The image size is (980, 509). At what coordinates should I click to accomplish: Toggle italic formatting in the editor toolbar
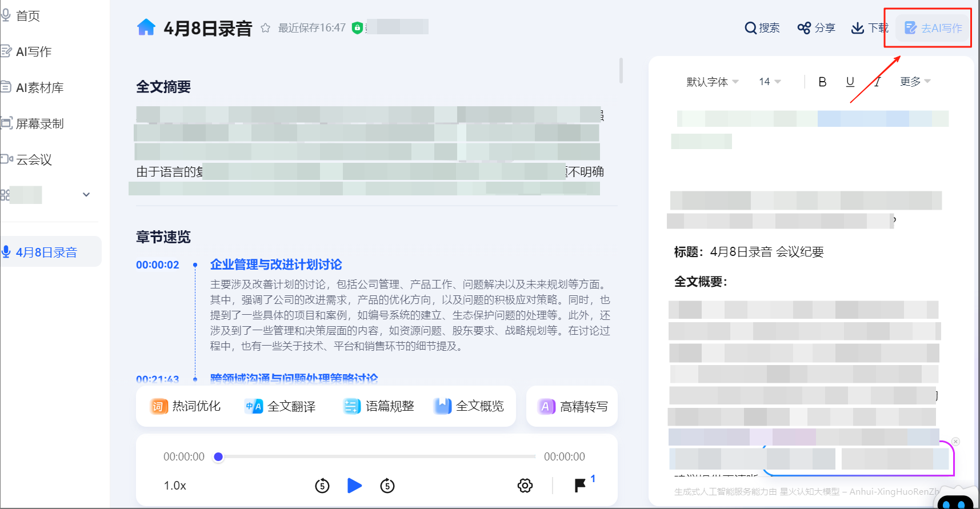point(877,82)
